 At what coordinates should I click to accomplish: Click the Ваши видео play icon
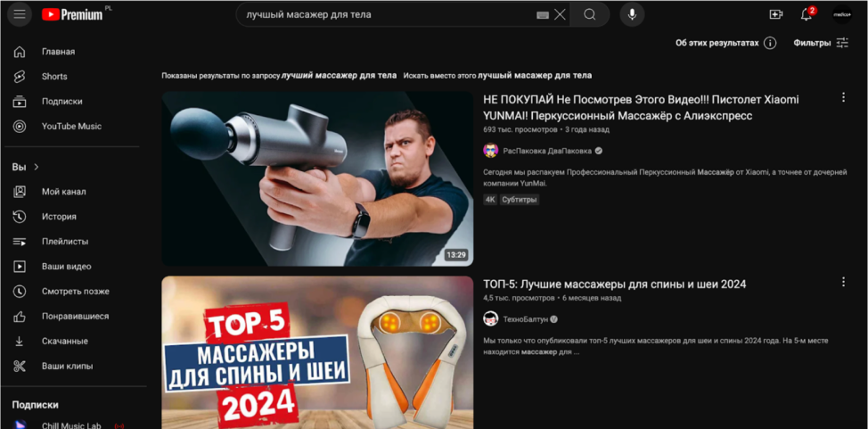coord(20,267)
